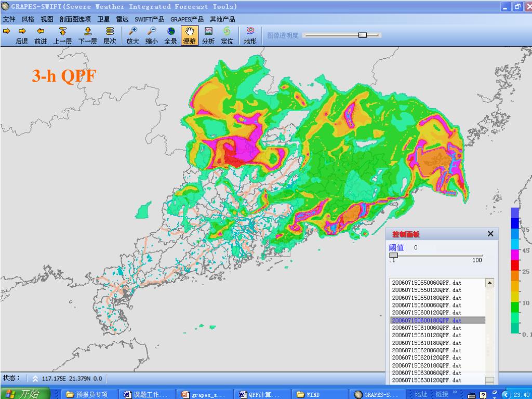Open the 剖面图选项 menu
Image resolution: width=532 pixels, height=399 pixels.
[x=75, y=19]
